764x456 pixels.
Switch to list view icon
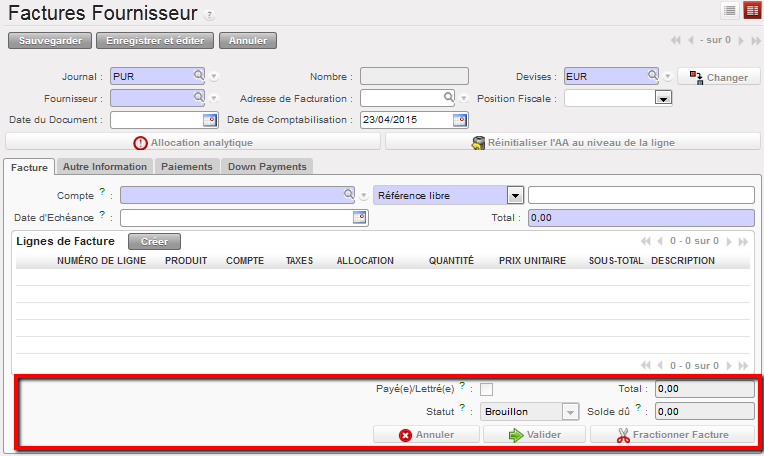coord(730,10)
